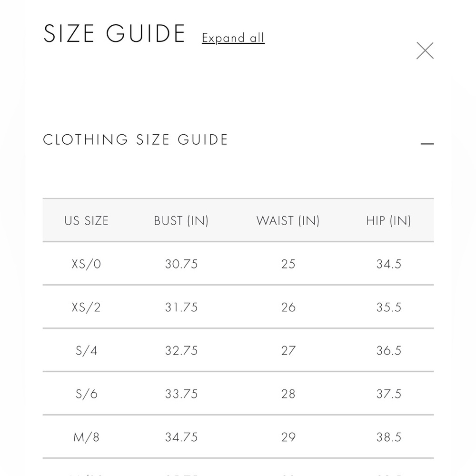
Task: Click hip value 36.5 cell
Action: pos(388,351)
